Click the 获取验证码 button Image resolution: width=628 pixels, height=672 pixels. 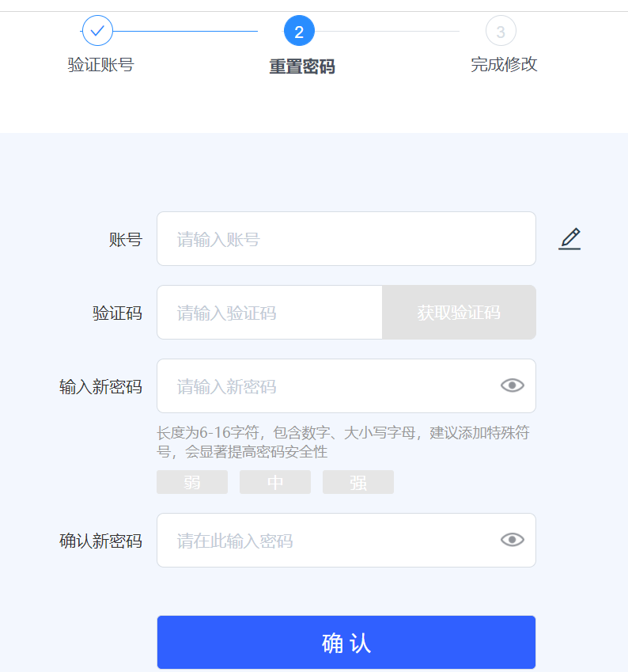pos(459,313)
